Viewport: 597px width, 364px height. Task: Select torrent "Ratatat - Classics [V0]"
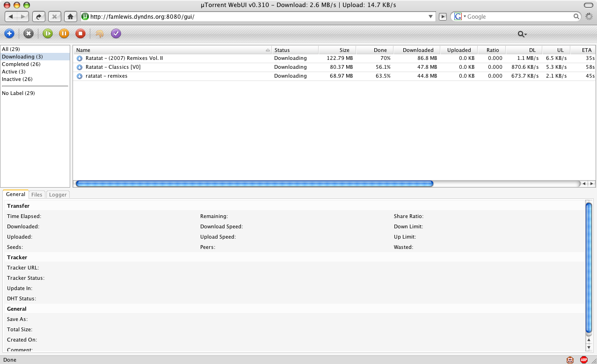334,67
